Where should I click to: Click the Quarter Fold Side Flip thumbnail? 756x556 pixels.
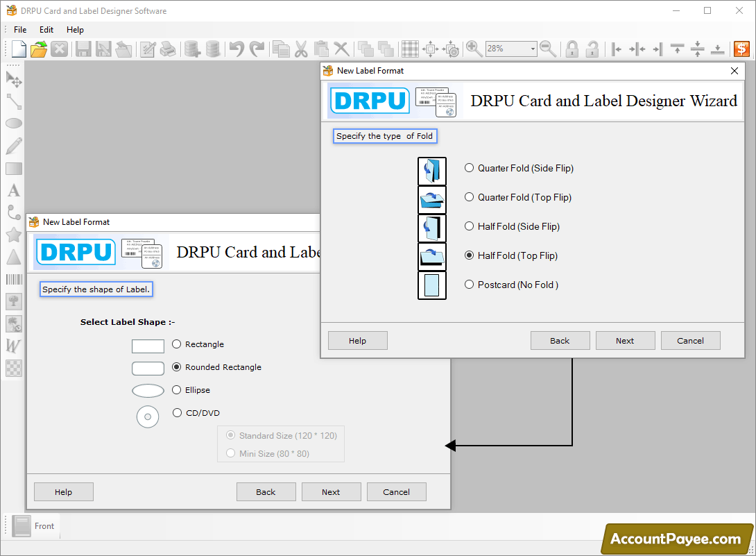(x=432, y=171)
